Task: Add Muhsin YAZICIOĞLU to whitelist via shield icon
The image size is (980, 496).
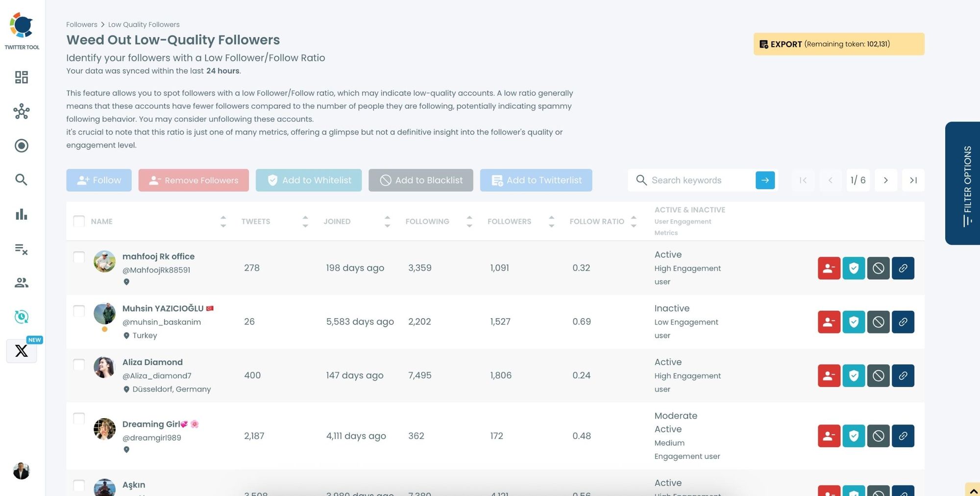Action: tap(854, 322)
